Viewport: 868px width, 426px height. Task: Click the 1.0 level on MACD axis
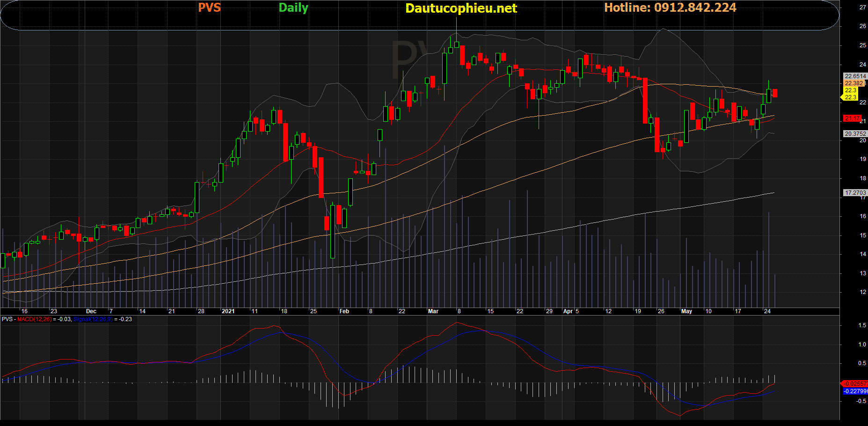coord(862,345)
